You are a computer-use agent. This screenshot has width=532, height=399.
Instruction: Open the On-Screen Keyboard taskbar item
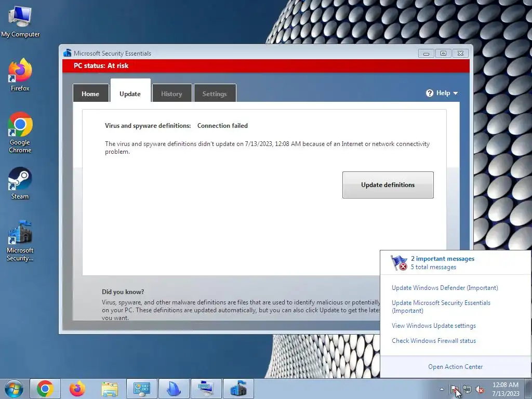[x=206, y=389]
